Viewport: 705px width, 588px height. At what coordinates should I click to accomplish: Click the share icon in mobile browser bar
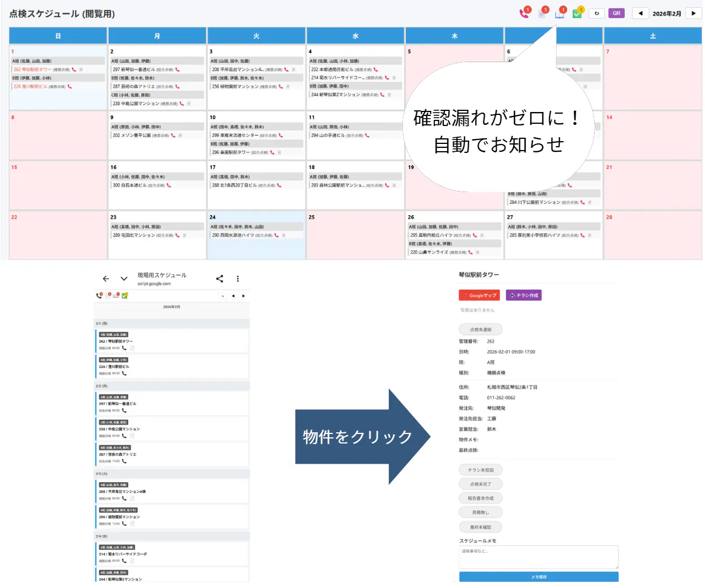tap(220, 279)
